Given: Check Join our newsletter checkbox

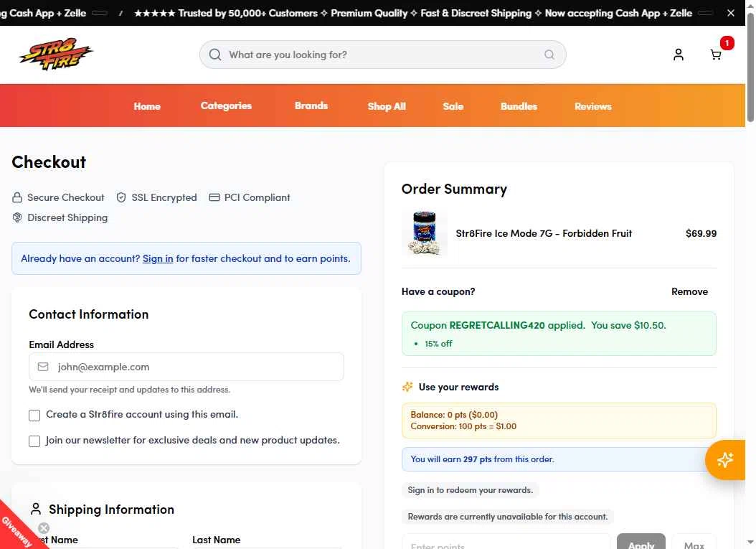Looking at the screenshot, I should point(34,441).
